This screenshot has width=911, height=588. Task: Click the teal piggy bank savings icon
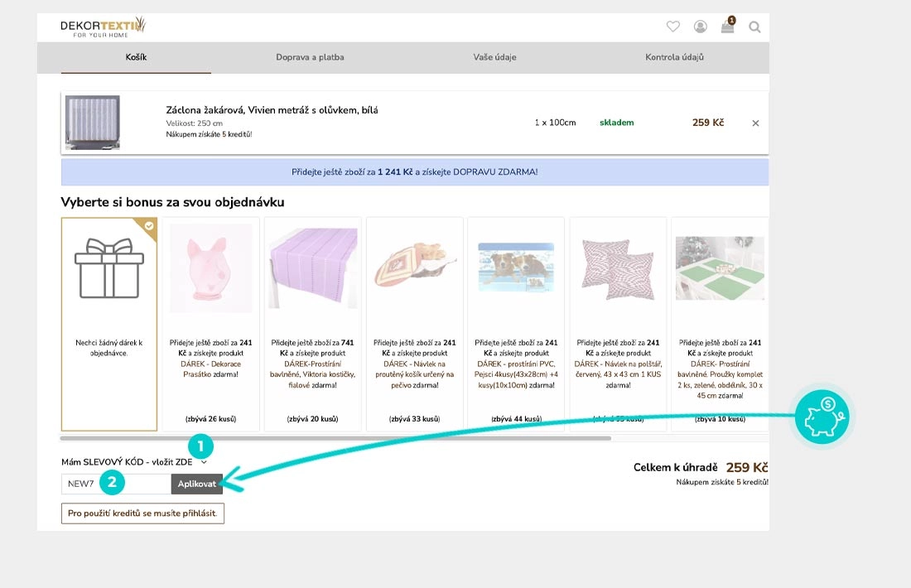point(822,417)
